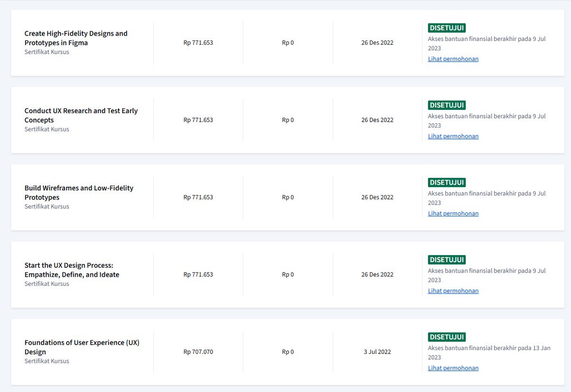
Task: Click Sertifikat Kursus under Conduct UX Research title
Action: click(47, 129)
